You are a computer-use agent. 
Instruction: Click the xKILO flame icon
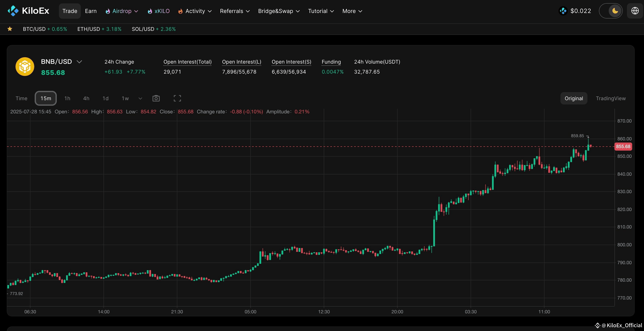click(x=150, y=11)
